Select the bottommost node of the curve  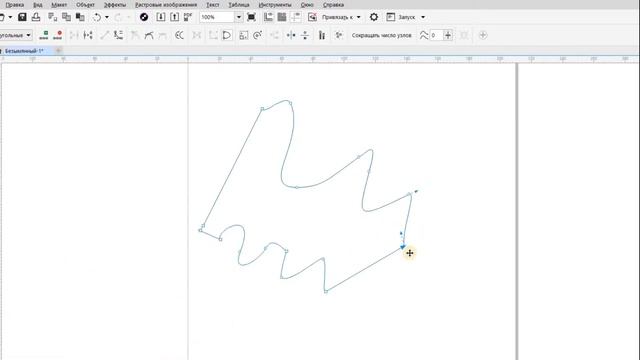[326, 291]
